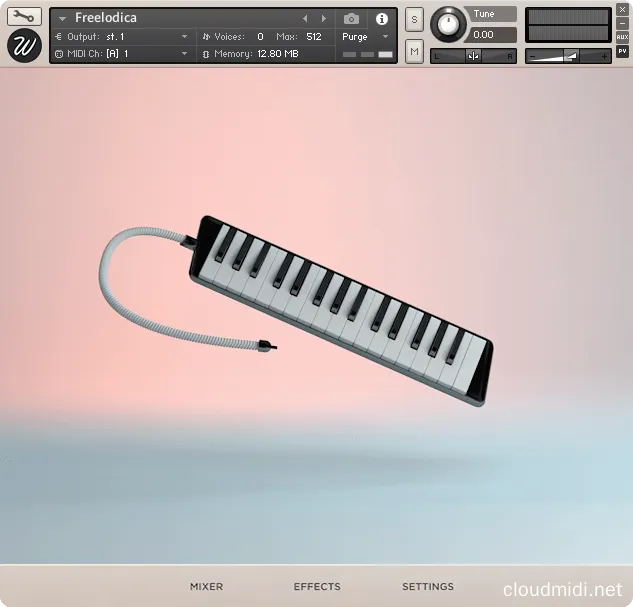The image size is (633, 607).
Task: Show instrument info with the i icon
Action: click(x=381, y=19)
